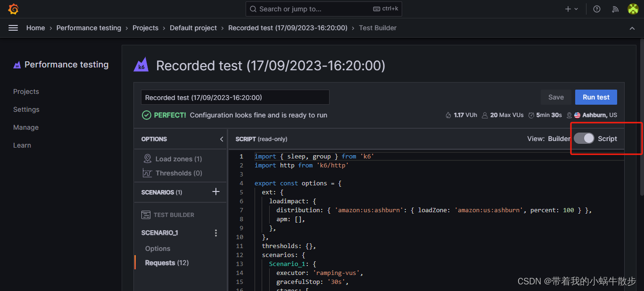Open Projects in the sidebar menu
The height and width of the screenshot is (291, 644).
26,91
